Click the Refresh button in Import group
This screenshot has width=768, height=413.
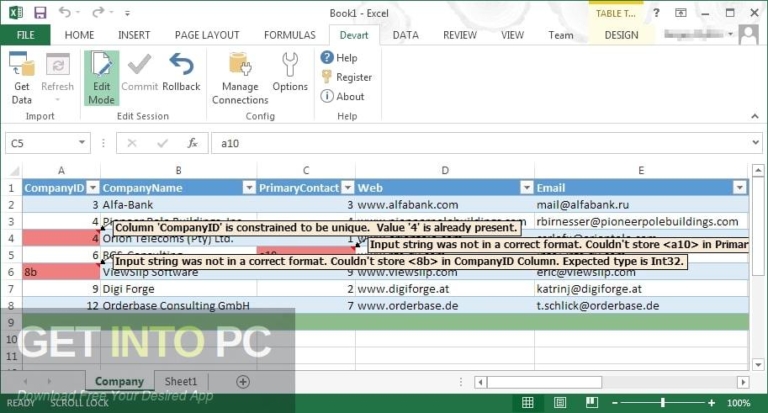(x=57, y=78)
